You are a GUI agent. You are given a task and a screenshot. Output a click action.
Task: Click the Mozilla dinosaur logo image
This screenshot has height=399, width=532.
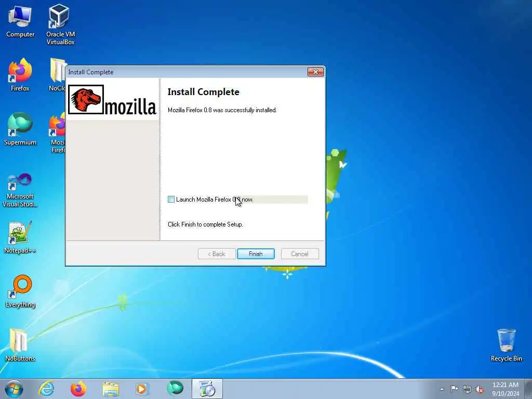click(x=86, y=99)
